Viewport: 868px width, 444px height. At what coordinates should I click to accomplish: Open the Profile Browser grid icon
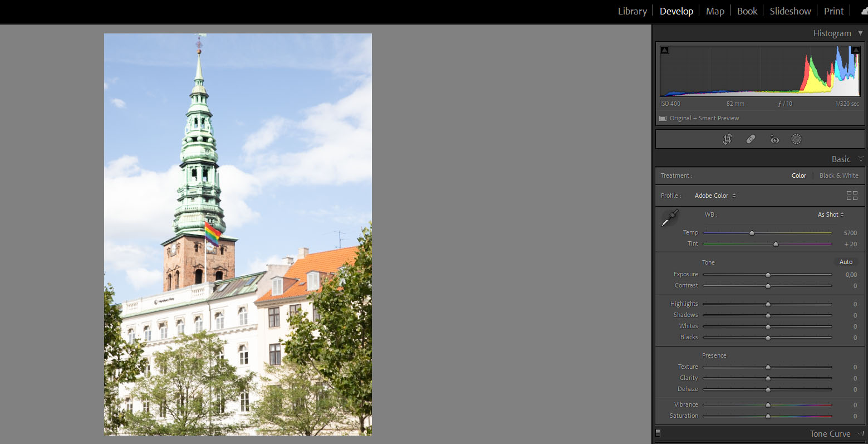(x=852, y=196)
